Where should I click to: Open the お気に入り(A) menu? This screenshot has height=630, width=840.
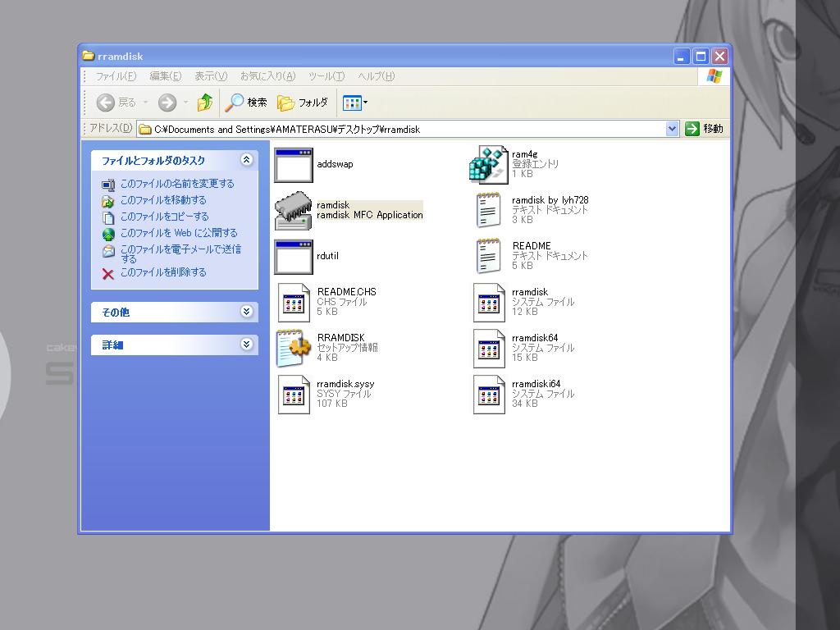pos(268,76)
